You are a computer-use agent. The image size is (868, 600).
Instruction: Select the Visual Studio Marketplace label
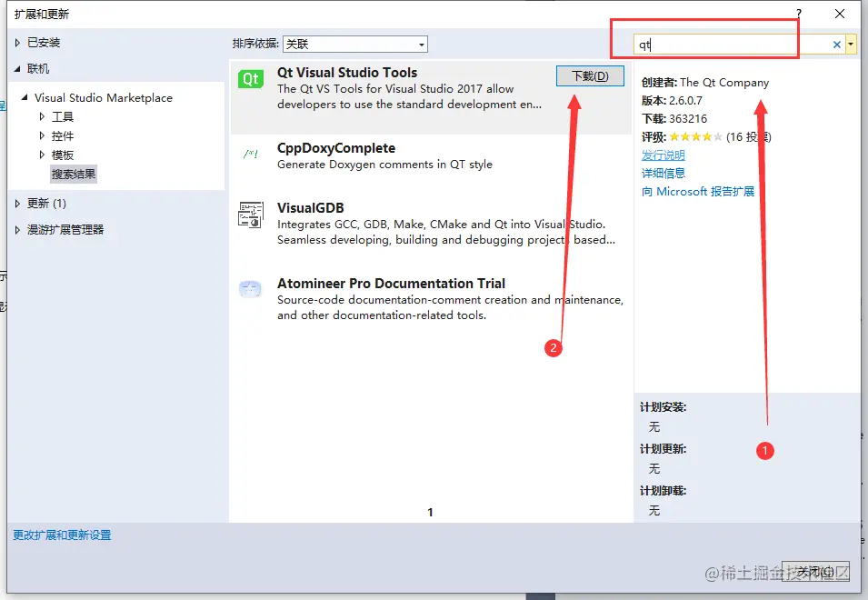[104, 98]
